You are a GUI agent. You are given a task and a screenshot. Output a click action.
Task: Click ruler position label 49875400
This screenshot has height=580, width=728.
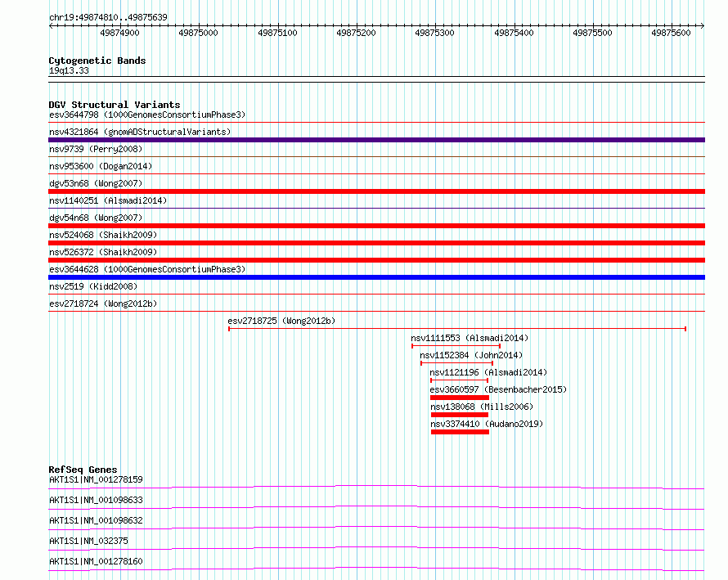pyautogui.click(x=514, y=33)
